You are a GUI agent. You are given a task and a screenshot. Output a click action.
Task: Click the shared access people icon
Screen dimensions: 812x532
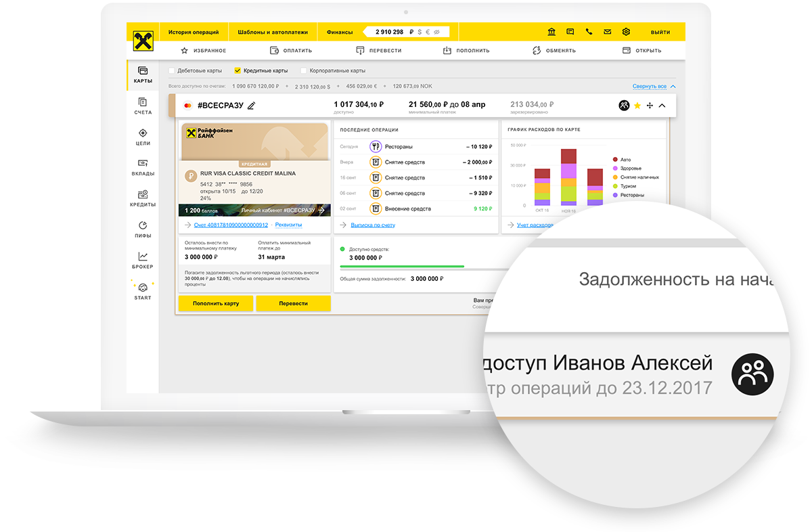click(x=624, y=106)
